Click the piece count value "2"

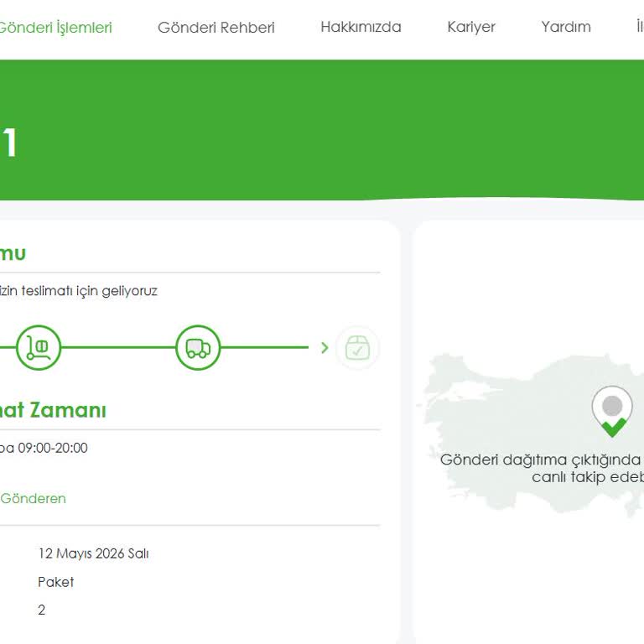(x=41, y=610)
